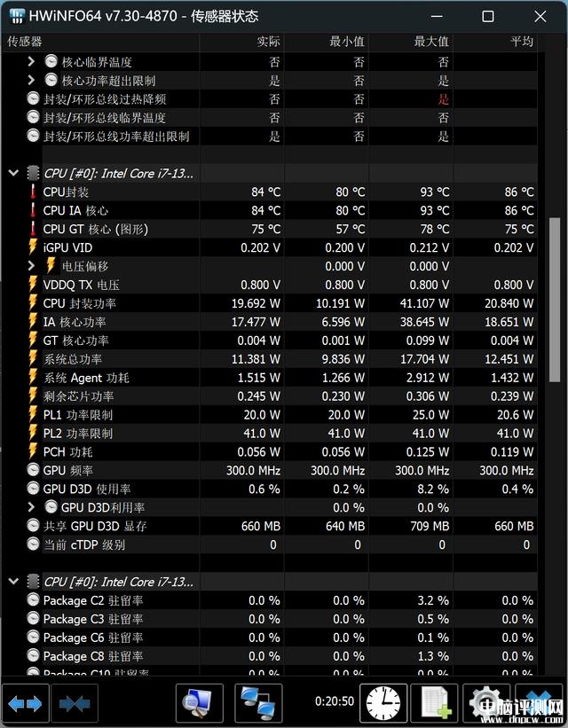Click the 19.692 W current package power
This screenshot has height=728, width=568.
point(256,303)
